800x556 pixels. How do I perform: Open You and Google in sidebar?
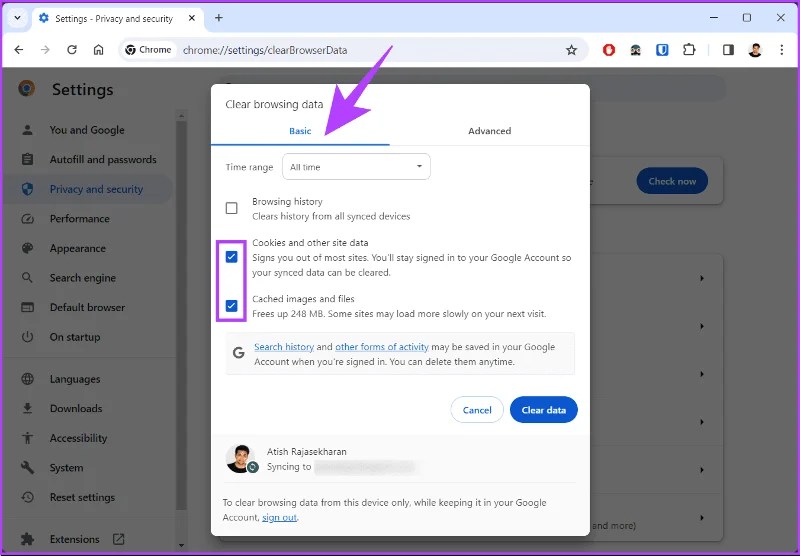point(87,130)
